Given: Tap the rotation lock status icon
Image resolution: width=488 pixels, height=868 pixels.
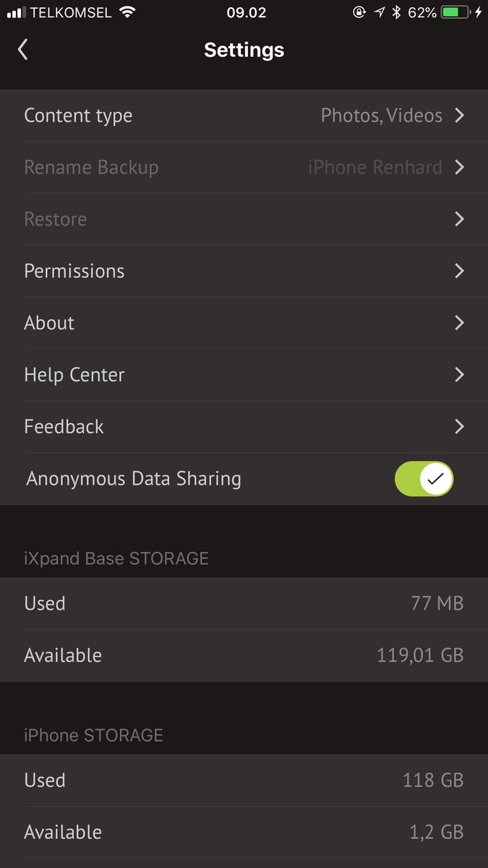Looking at the screenshot, I should 359,13.
